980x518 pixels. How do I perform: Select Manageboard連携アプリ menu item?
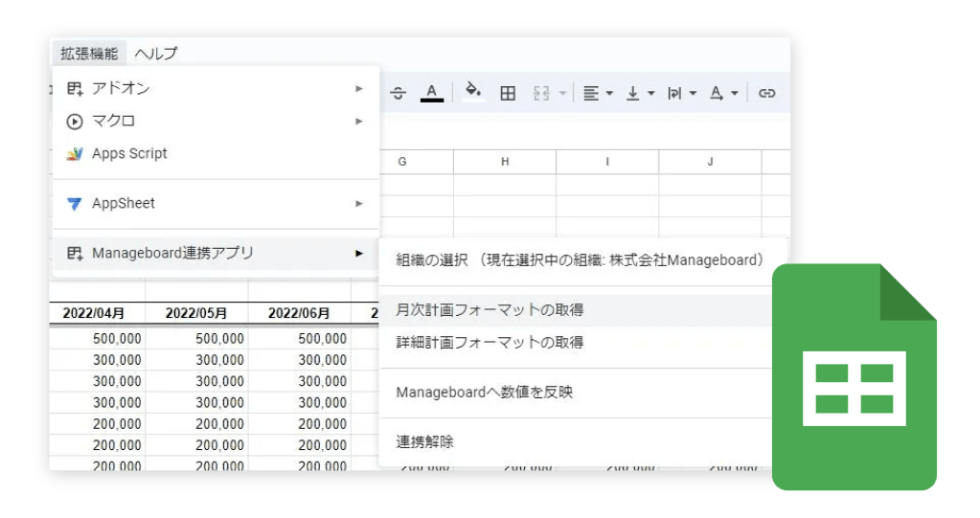click(216, 253)
